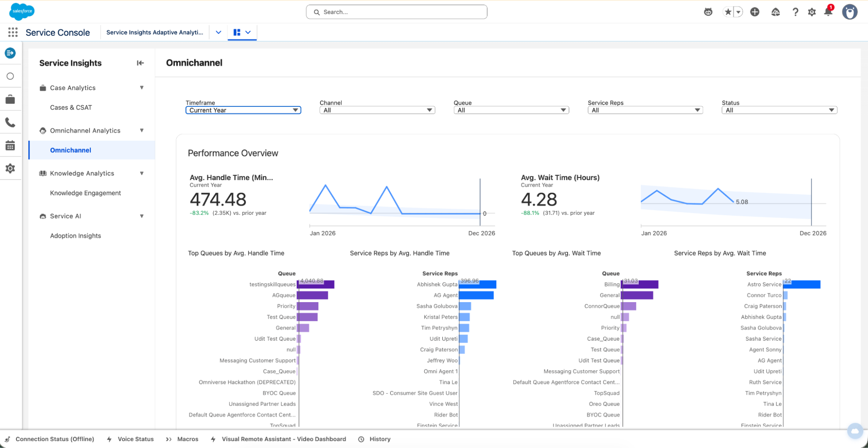Image resolution: width=868 pixels, height=448 pixels.
Task: Click the phone icon in left rail
Action: coord(10,122)
